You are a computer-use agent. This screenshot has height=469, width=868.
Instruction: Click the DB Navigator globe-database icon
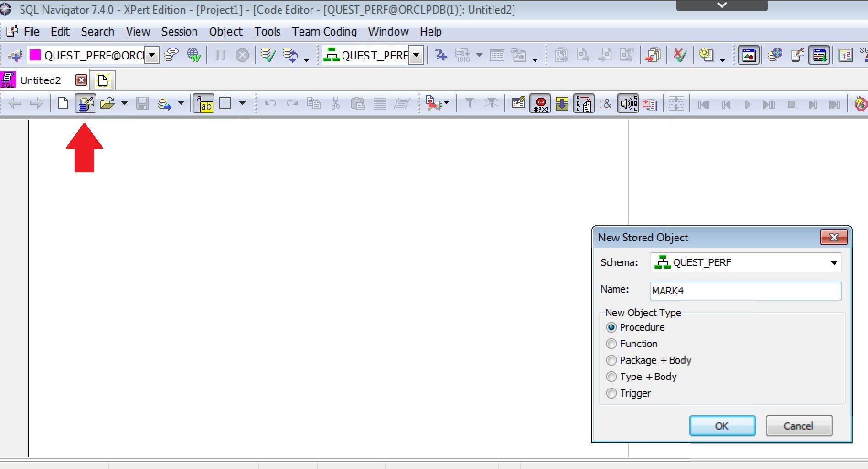coord(775,55)
